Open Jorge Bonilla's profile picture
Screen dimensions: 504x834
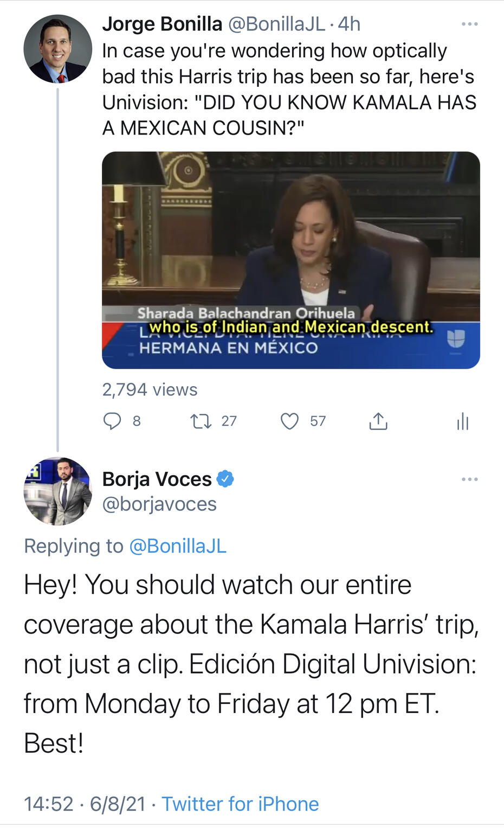click(58, 49)
